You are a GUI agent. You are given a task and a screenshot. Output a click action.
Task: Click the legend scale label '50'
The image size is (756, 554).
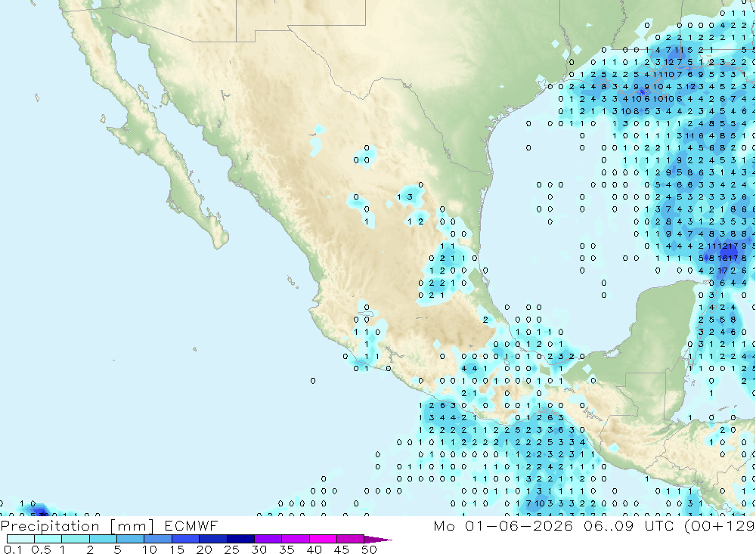pyautogui.click(x=370, y=549)
